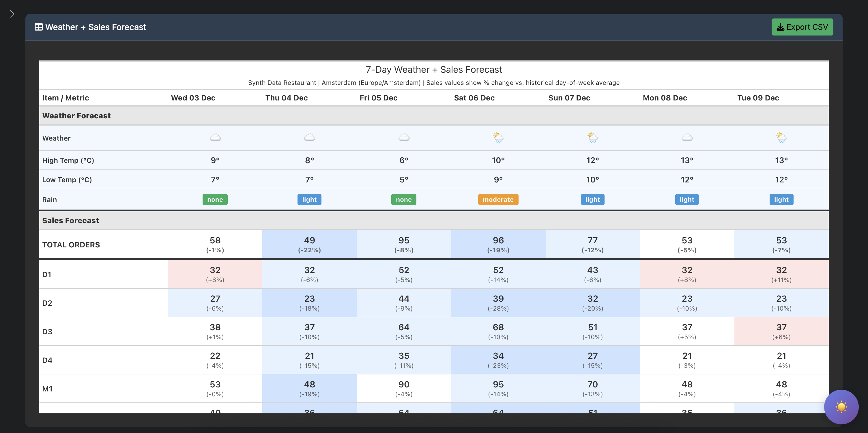Screen dimensions: 868x433
Task: Click the Export CSV button
Action: tap(802, 27)
